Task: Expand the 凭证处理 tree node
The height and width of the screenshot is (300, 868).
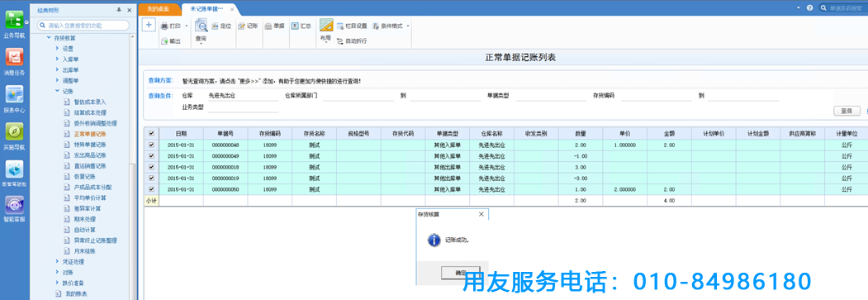Action: click(56, 260)
